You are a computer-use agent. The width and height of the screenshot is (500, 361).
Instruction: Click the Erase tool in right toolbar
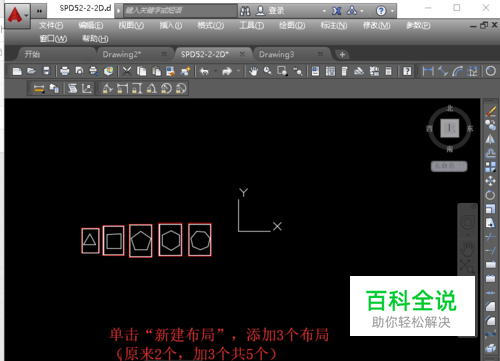(x=490, y=112)
